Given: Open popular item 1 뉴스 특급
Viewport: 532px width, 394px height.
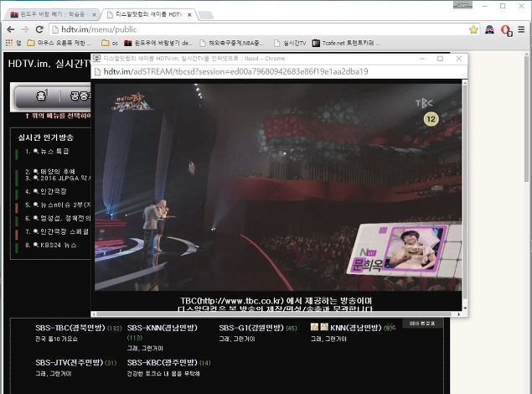Looking at the screenshot, I should (54, 152).
